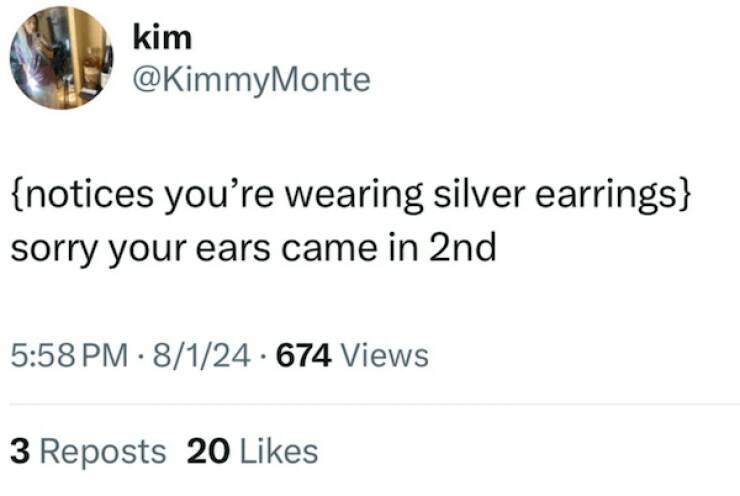Click the 8/1/24 post date
The height and width of the screenshot is (496, 740).
click(202, 355)
